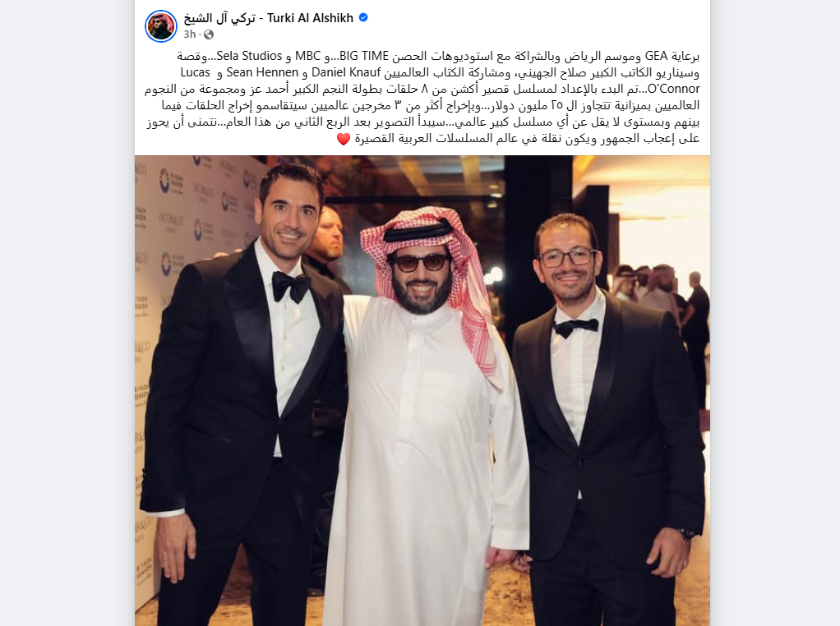The height and width of the screenshot is (626, 840).
Task: Click "Daniel Knauf" in the post text
Action: 346,72
